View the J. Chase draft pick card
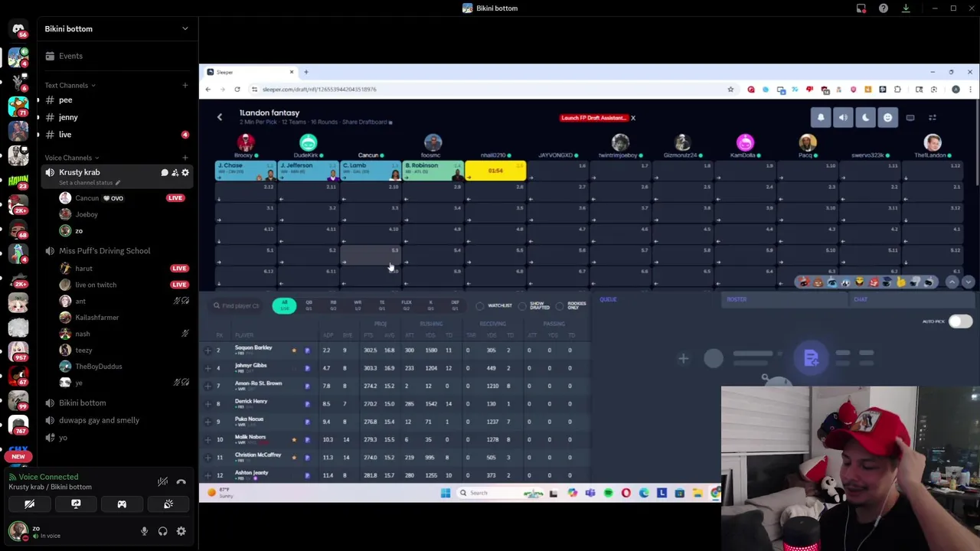Image resolution: width=980 pixels, height=551 pixels. pos(246,170)
